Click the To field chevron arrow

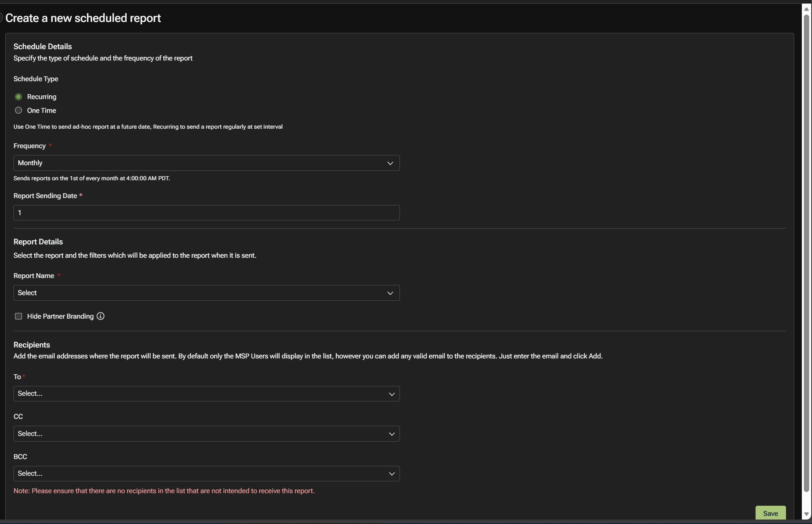click(x=392, y=394)
